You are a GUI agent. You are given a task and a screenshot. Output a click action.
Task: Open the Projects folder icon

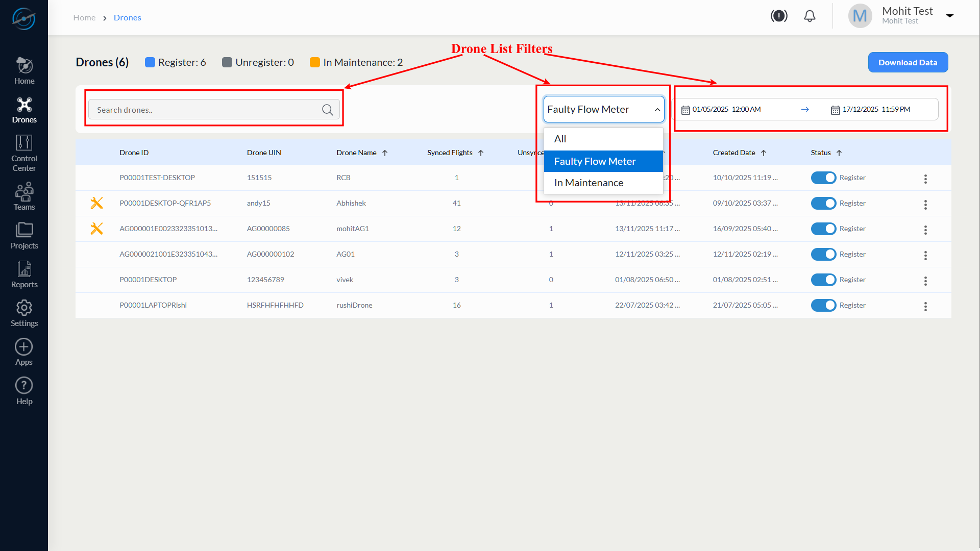pyautogui.click(x=24, y=231)
